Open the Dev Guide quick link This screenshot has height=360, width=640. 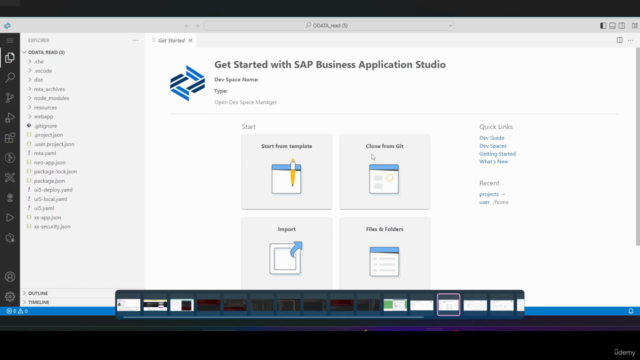[x=491, y=138]
